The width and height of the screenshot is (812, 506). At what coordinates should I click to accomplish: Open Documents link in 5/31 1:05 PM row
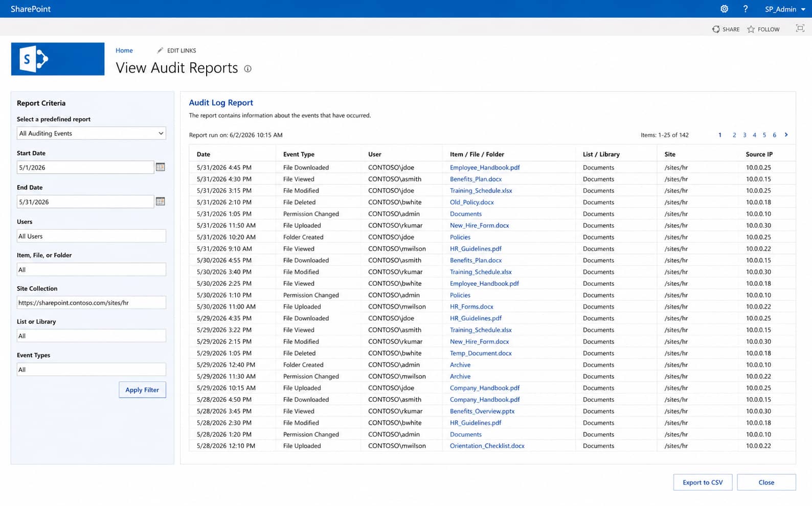(x=466, y=214)
